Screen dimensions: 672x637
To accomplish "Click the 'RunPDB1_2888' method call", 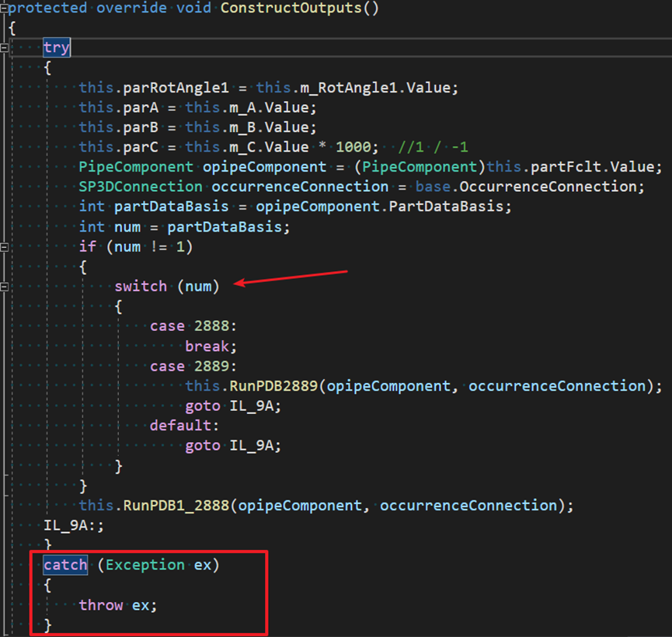I will click(176, 506).
